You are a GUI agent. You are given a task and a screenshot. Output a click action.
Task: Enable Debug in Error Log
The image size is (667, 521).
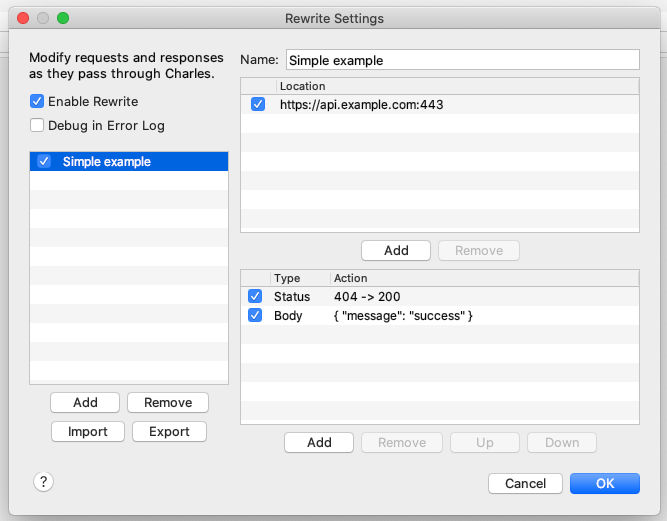(x=37, y=125)
